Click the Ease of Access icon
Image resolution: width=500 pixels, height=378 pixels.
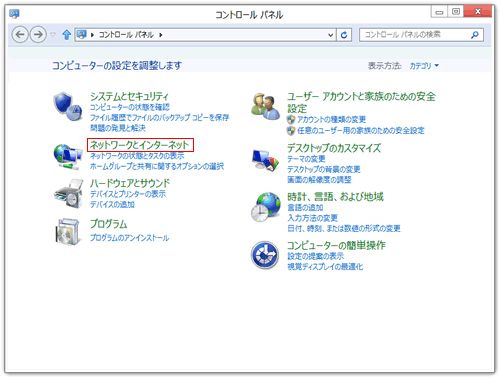pos(265,255)
